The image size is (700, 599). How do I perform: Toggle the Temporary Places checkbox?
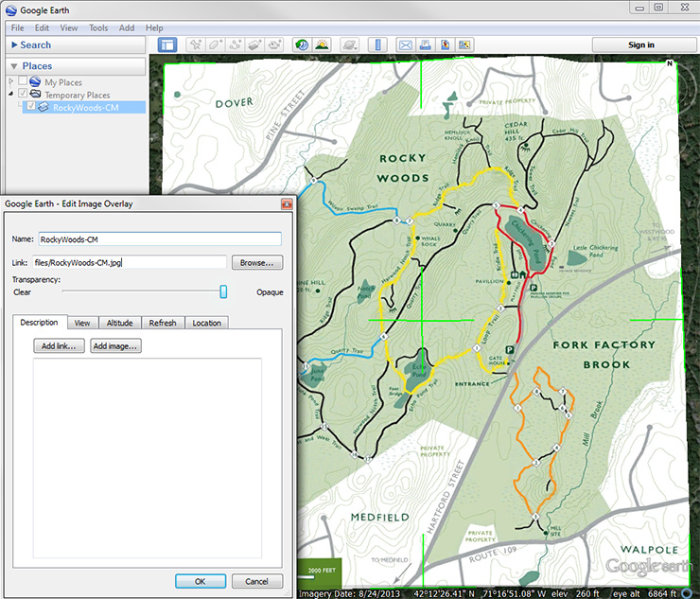pyautogui.click(x=23, y=95)
